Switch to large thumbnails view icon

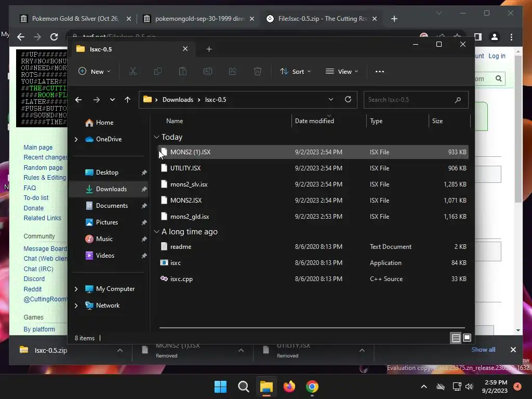[467, 338]
